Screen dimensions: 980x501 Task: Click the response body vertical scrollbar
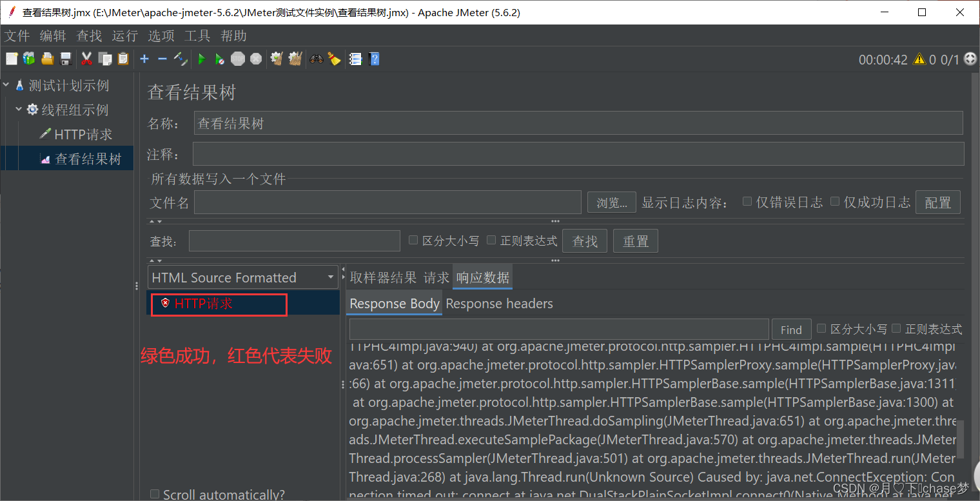(960, 438)
